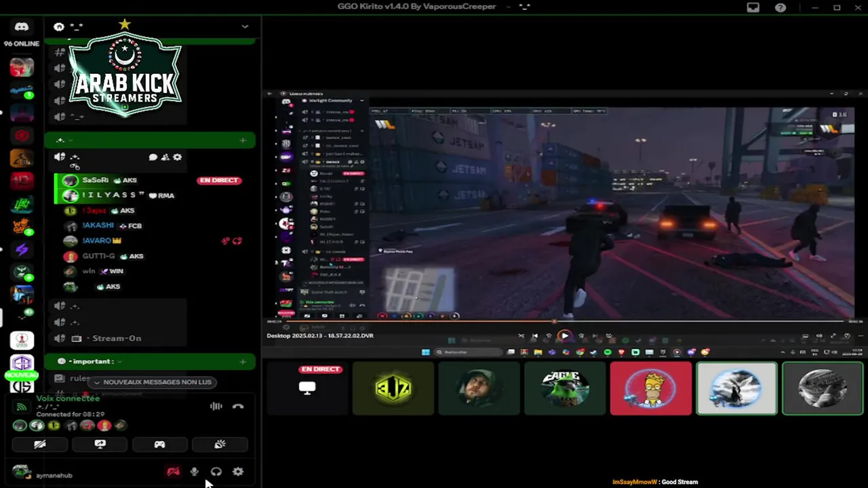Image resolution: width=868 pixels, height=488 pixels.
Task: Open user settings gear
Action: pos(238,472)
